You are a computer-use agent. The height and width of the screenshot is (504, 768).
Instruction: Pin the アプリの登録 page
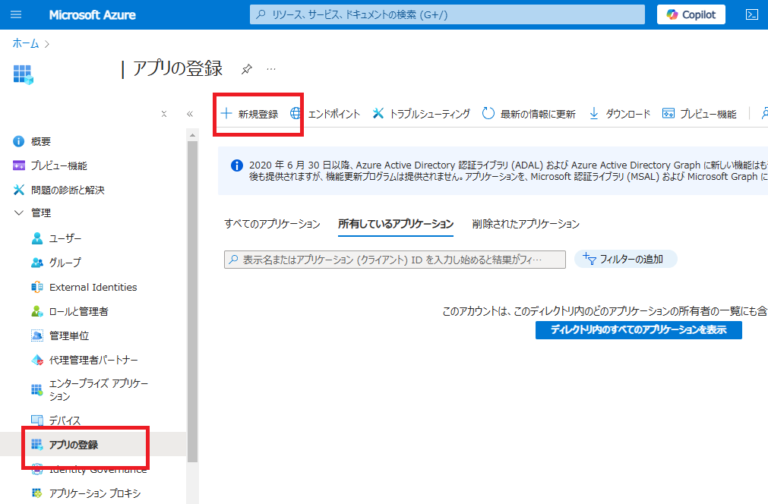[x=246, y=69]
